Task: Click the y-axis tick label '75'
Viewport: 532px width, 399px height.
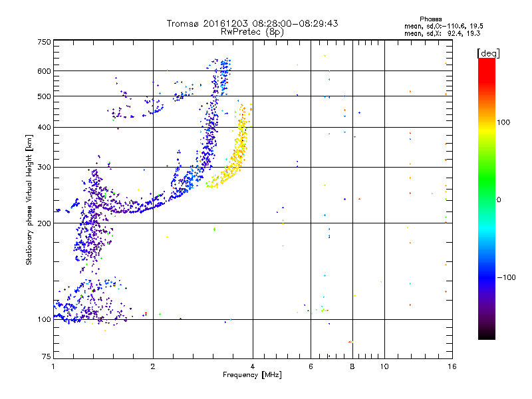Action: click(x=47, y=356)
